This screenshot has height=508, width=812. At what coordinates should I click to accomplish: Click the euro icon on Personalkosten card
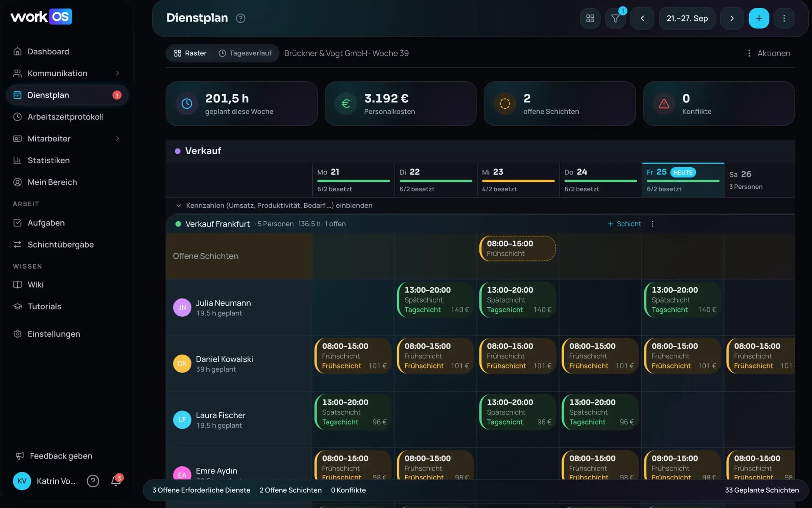coord(346,103)
